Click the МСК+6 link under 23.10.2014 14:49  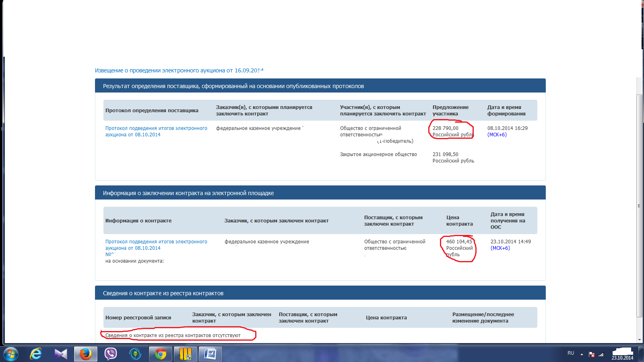(x=500, y=248)
